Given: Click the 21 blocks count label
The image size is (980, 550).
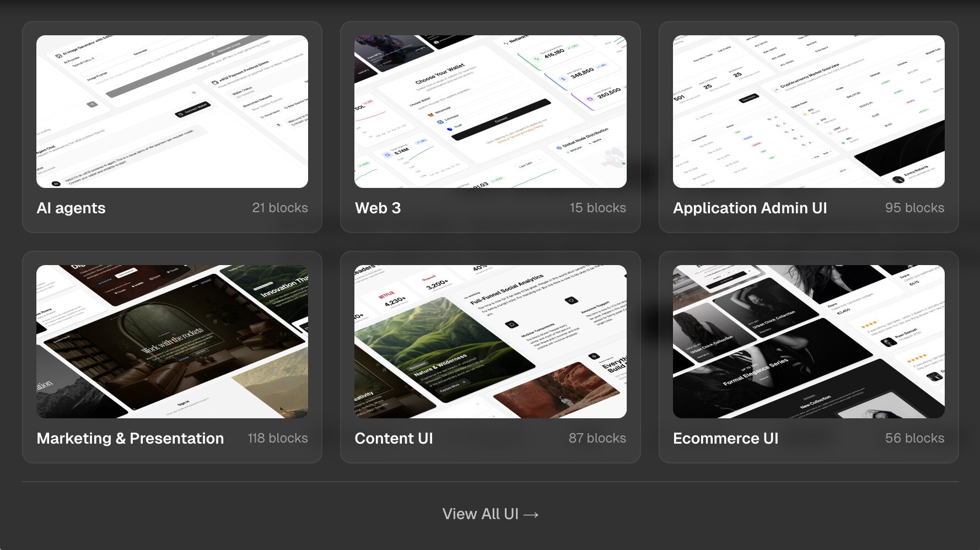Looking at the screenshot, I should click(280, 208).
